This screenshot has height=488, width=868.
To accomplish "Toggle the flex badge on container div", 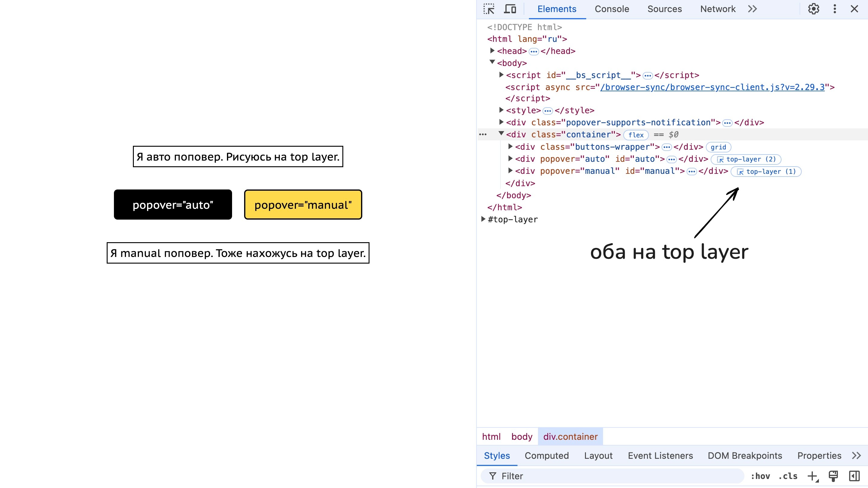I will 636,135.
